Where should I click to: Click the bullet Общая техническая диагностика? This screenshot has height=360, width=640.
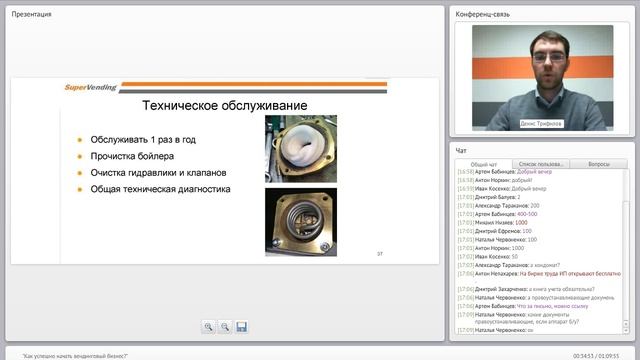[160, 189]
